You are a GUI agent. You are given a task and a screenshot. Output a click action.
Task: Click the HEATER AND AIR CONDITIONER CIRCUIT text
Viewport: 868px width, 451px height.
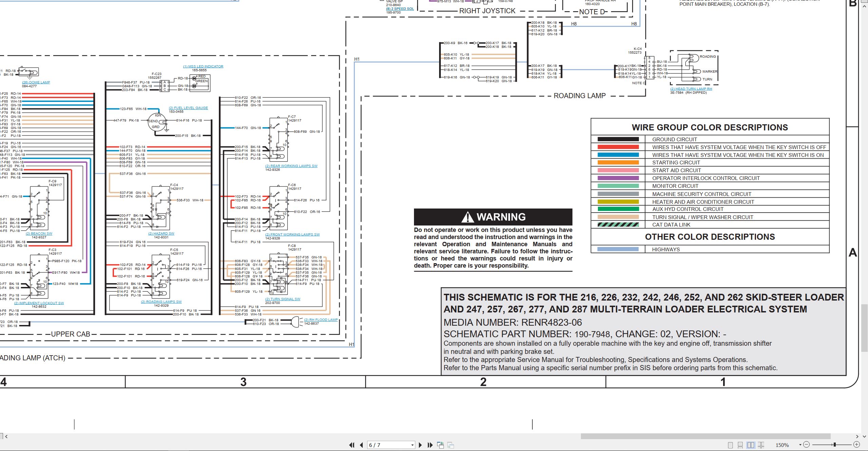pyautogui.click(x=703, y=202)
